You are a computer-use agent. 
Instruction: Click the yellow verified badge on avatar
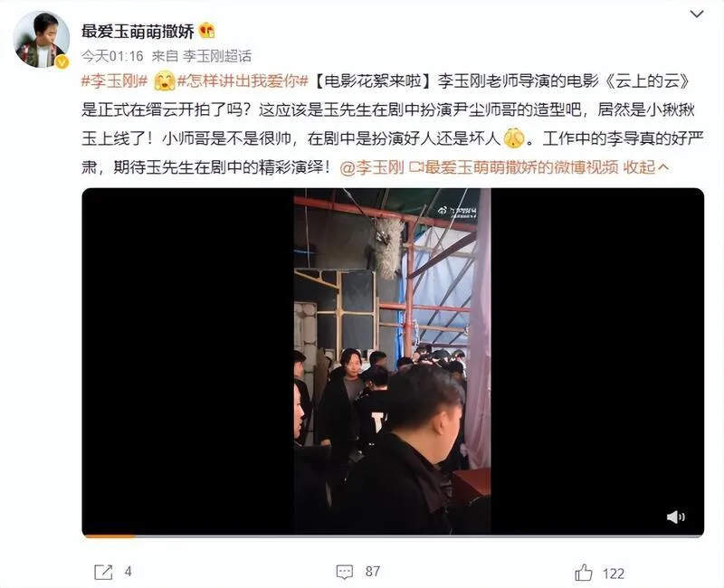pyautogui.click(x=62, y=62)
